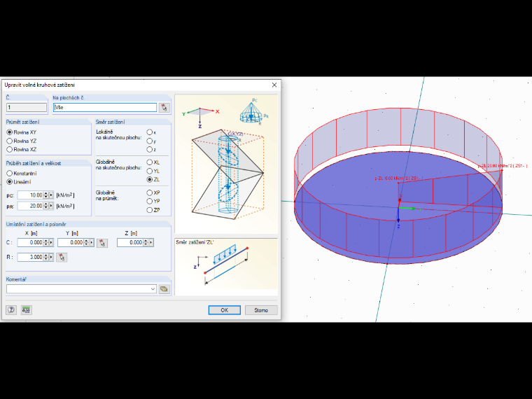Open the dialog help button

pyautogui.click(x=11, y=310)
